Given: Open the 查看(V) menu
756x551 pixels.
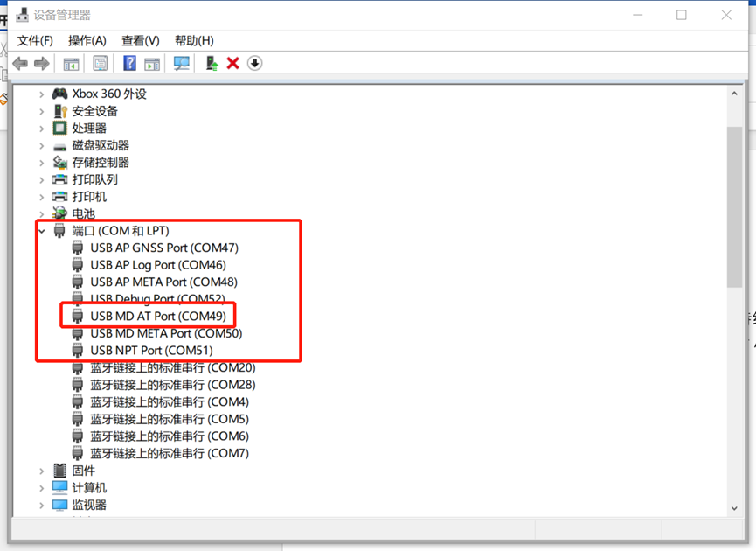Looking at the screenshot, I should pyautogui.click(x=140, y=40).
